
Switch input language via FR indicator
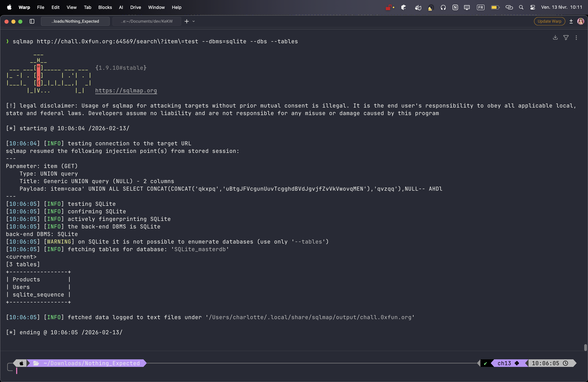coord(481,7)
